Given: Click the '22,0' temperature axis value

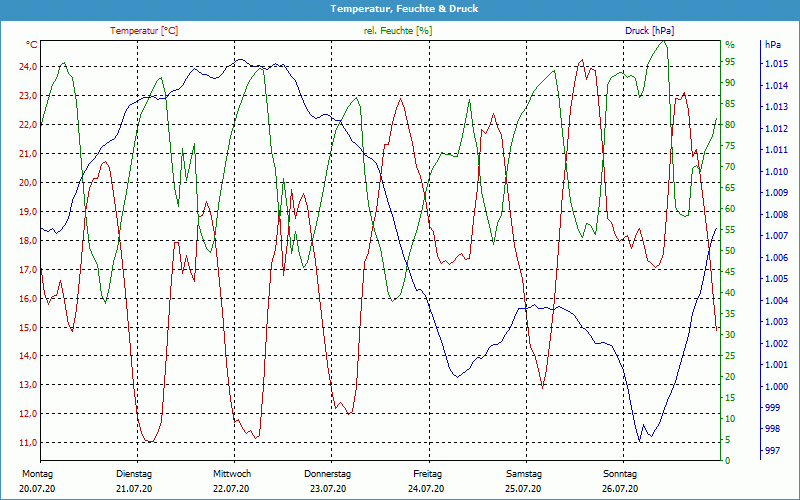Looking at the screenshot, I should 28,125.
